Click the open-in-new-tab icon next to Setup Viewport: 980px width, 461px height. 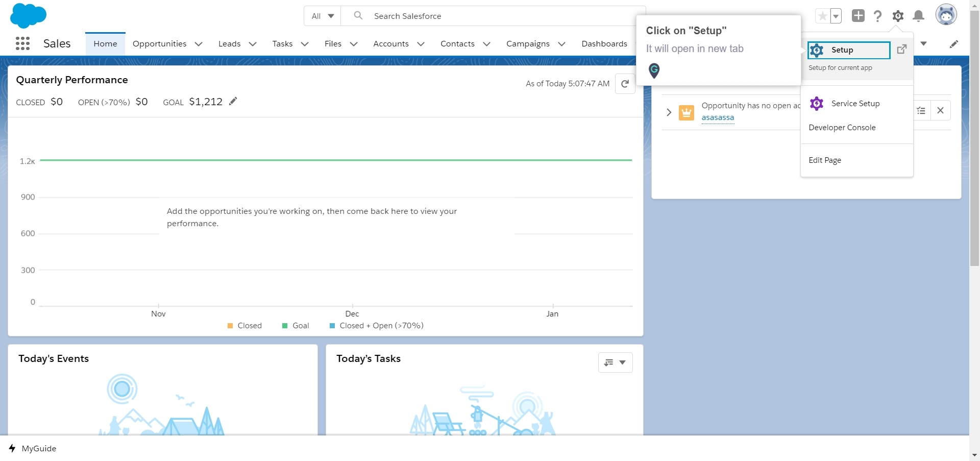tap(902, 49)
